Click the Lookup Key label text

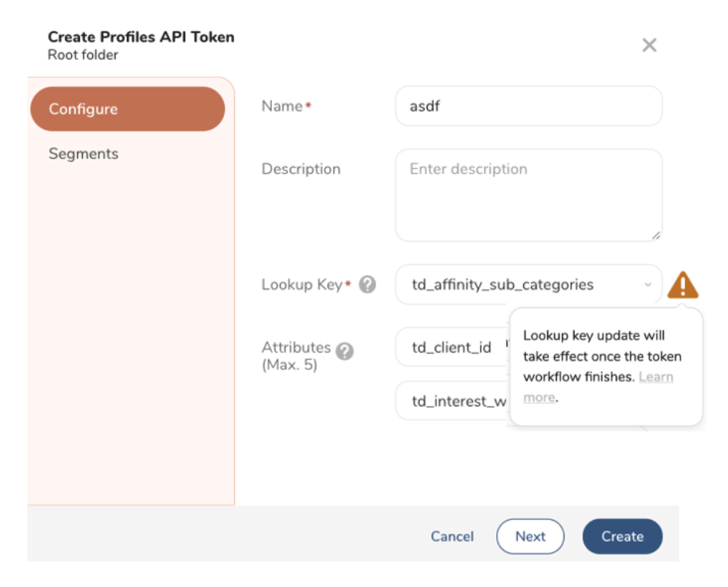click(x=302, y=285)
